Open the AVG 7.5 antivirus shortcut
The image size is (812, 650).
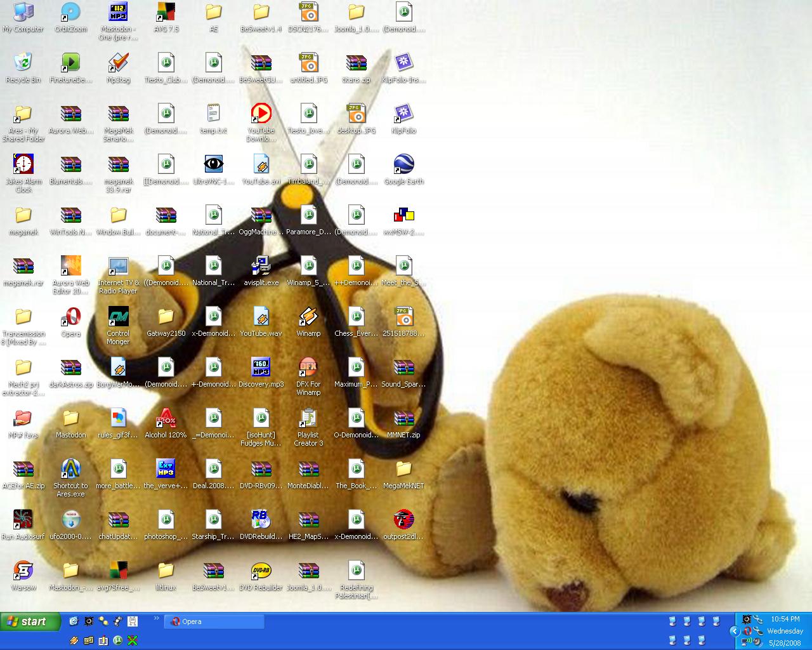[166, 13]
